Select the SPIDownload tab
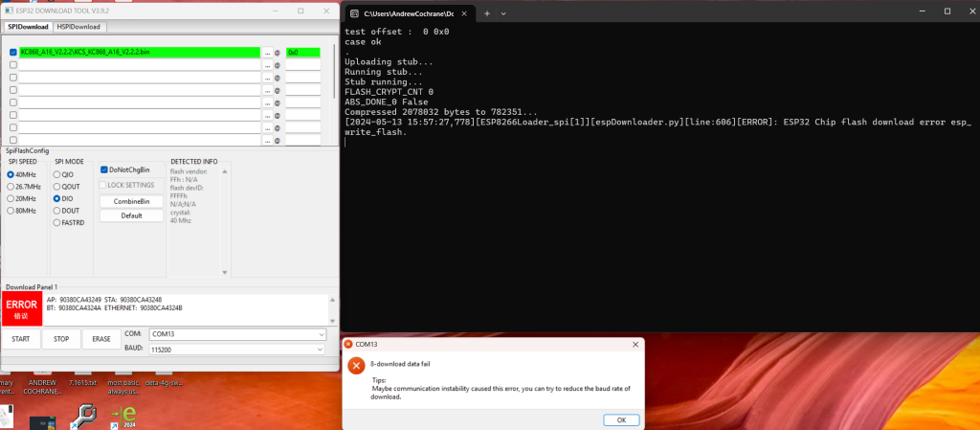 29,27
